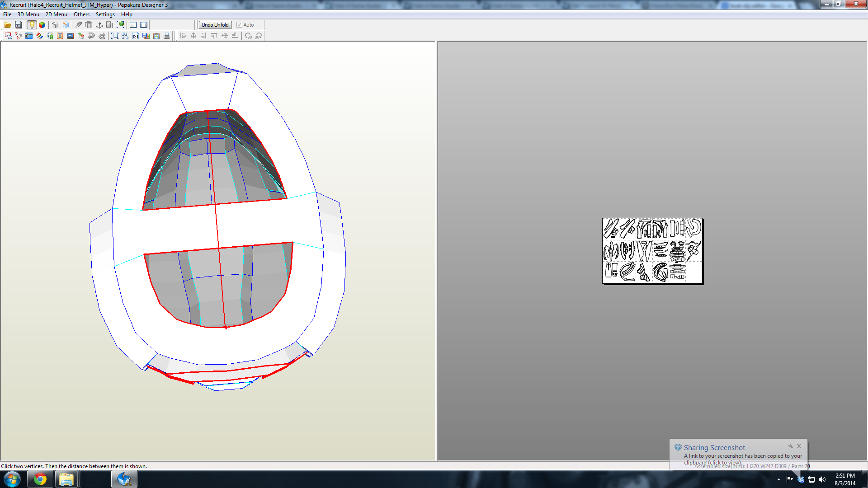Open the 3D Menu
Viewport: 868px width, 488px height.
tap(28, 14)
